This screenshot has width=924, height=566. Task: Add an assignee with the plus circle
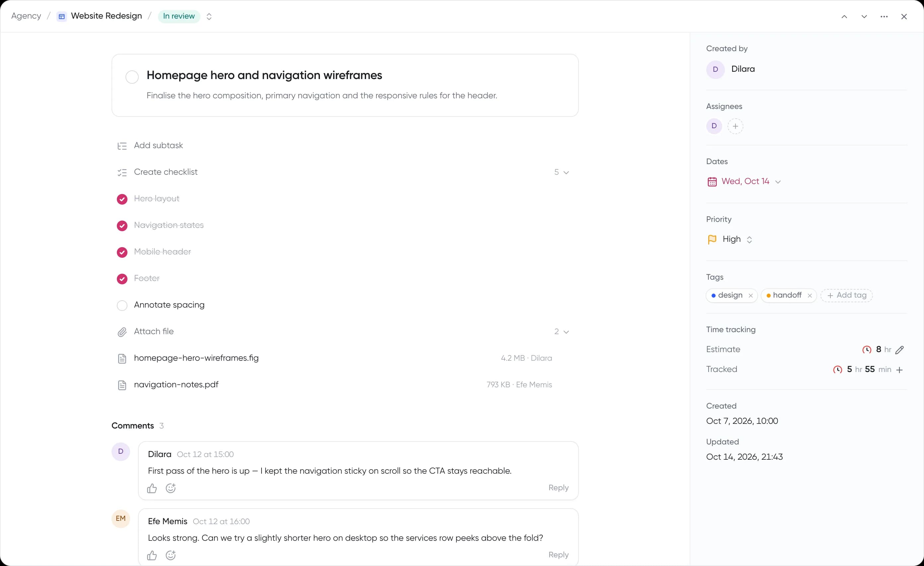pyautogui.click(x=735, y=126)
